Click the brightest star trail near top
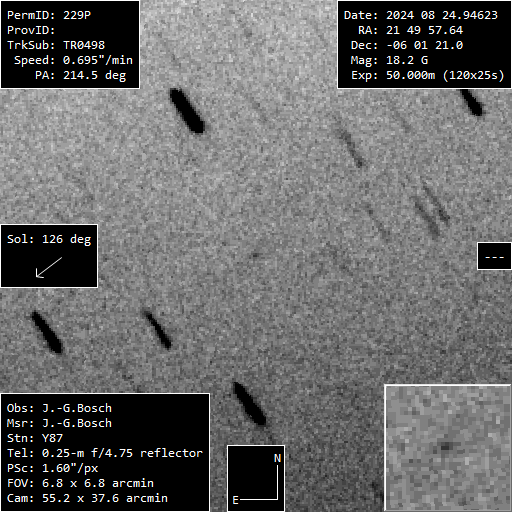Image resolution: width=512 pixels, height=512 pixels. [187, 111]
